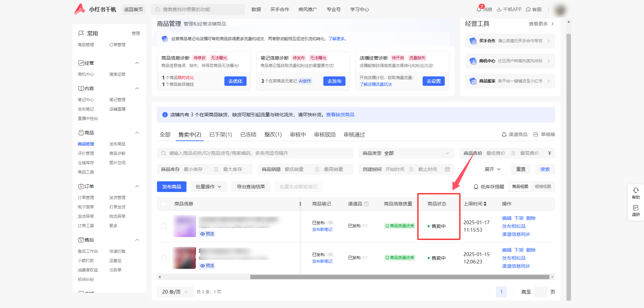Open the 草稿箱 drafts icon
Viewport: 644px width, 308px height.
[x=536, y=134]
